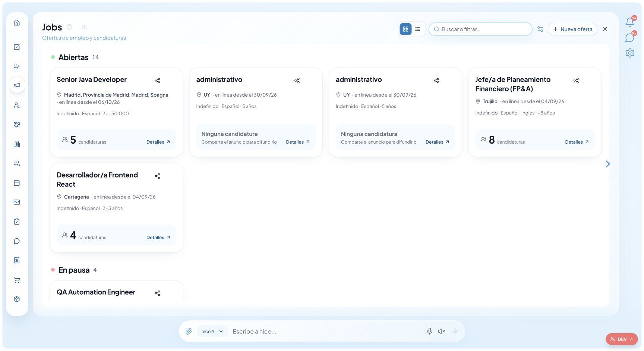Open the messages bubble icon top right

coord(630,38)
